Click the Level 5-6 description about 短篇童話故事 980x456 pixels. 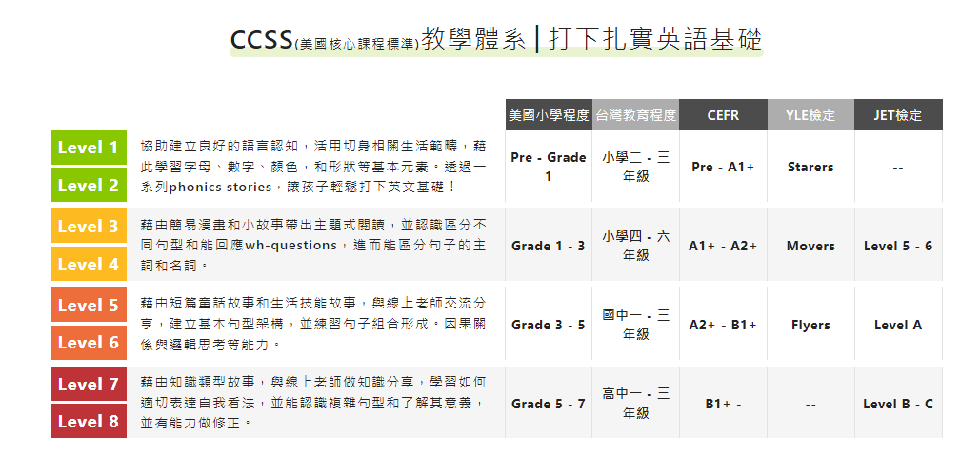[x=313, y=325]
